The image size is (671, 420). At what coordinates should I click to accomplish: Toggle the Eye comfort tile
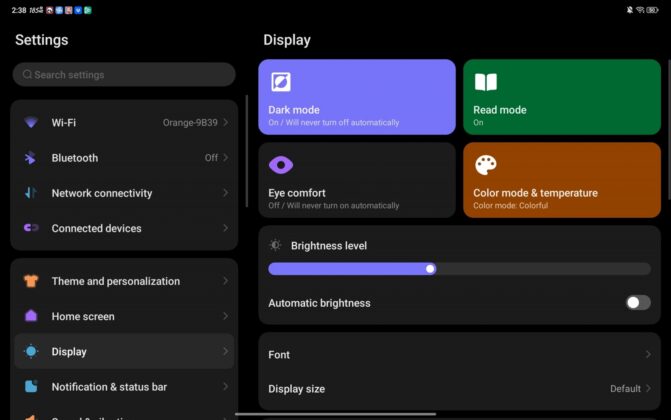coord(357,180)
